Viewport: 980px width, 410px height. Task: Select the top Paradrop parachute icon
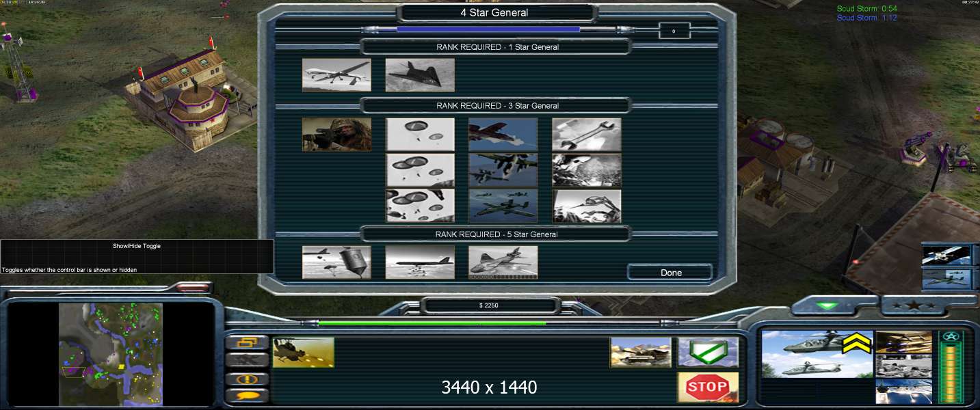420,135
